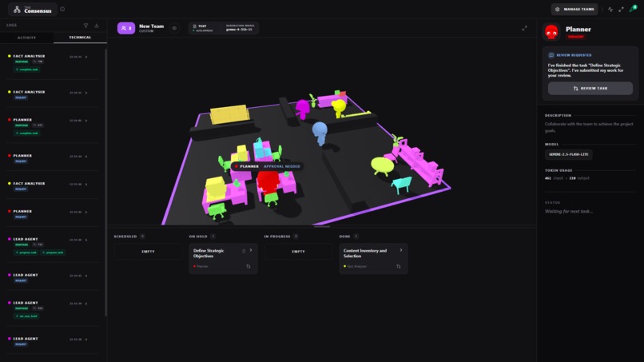Click the purple team members badge

tap(126, 28)
